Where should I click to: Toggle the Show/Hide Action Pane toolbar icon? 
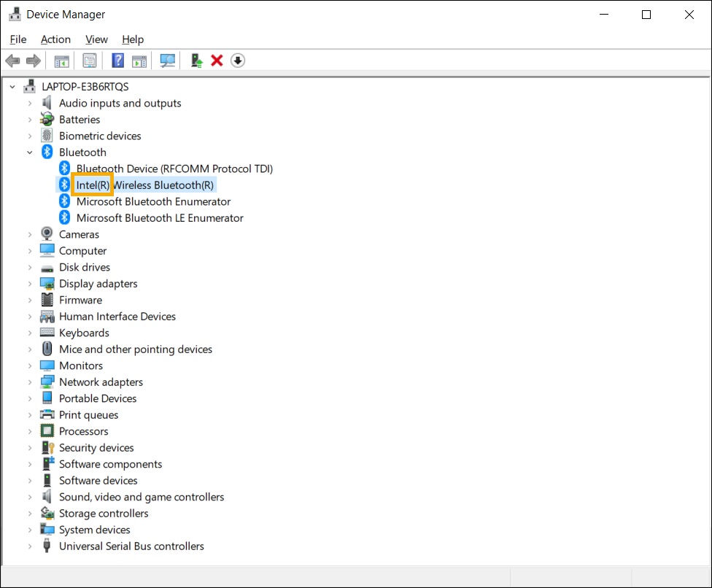point(139,61)
